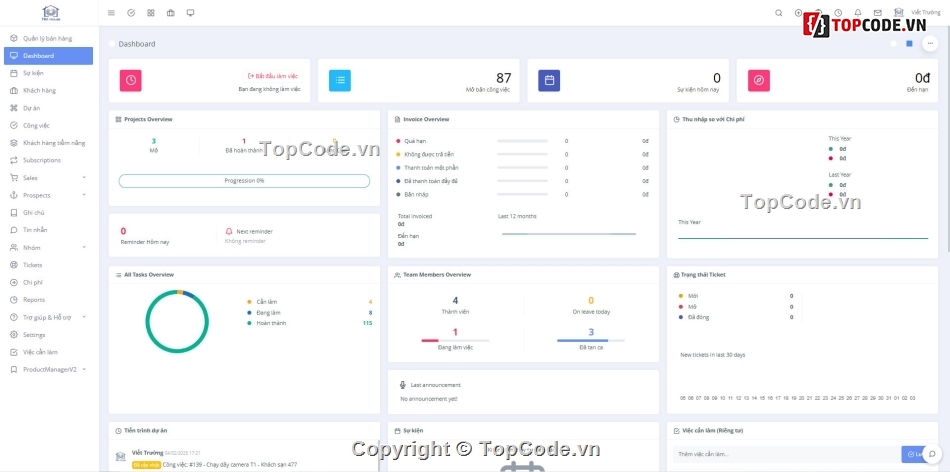Image resolution: width=950 pixels, height=472 pixels.
Task: Click the Không được trả tiền invoice label
Action: click(429, 155)
